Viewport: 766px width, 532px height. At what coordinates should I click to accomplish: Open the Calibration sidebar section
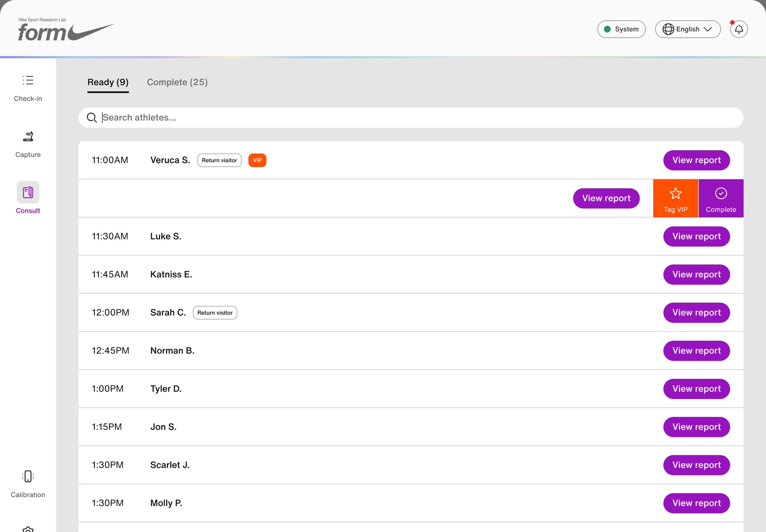(28, 484)
